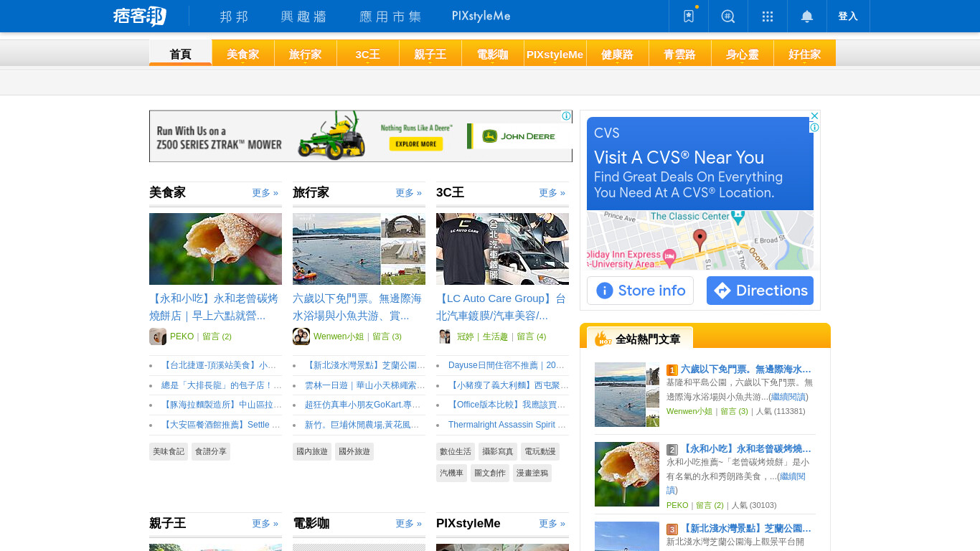Open the 健康路 category dropdown tab
Viewport: 980px width, 551px height.
pos(618,54)
